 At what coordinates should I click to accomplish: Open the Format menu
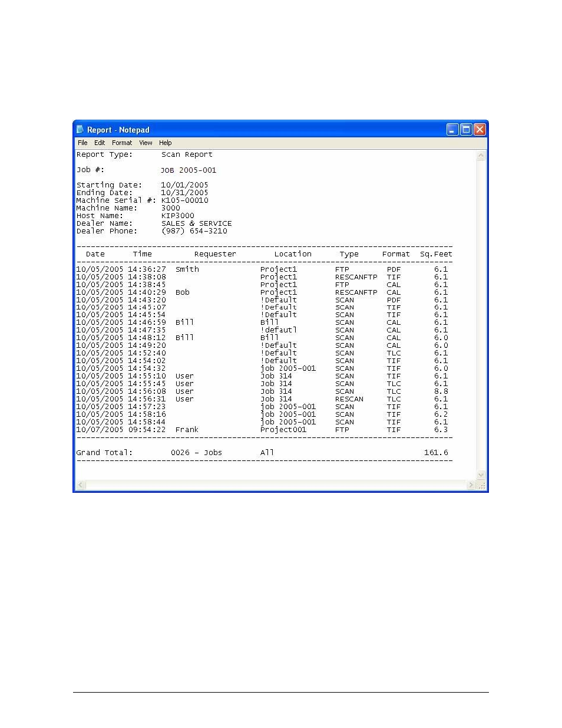click(122, 143)
